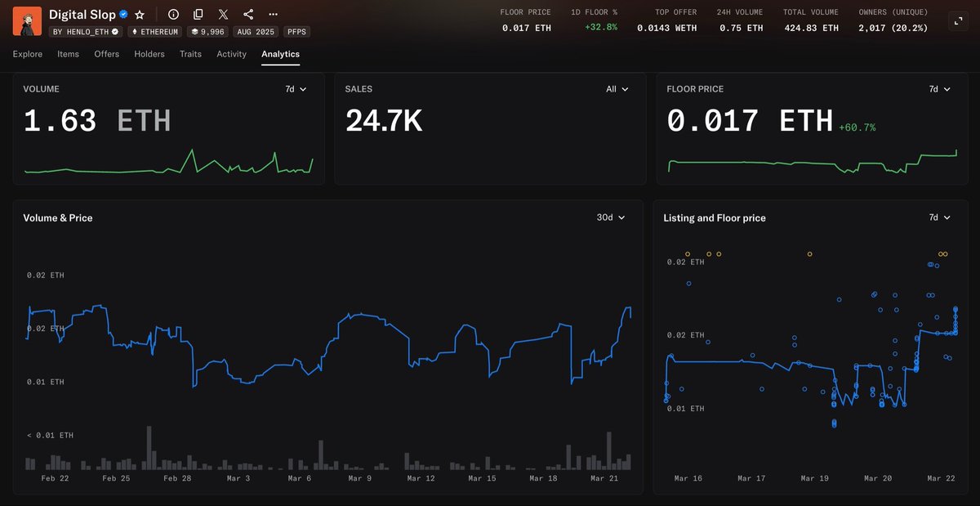
Task: Switch to the Explore tab
Action: pyautogui.click(x=28, y=54)
